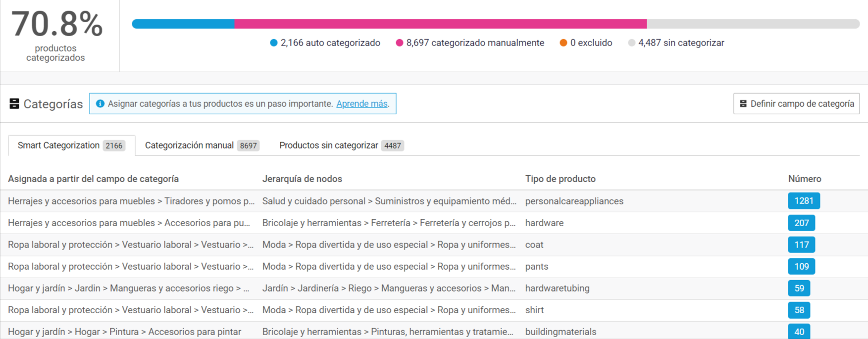
Task: Click the blue auto categorizado legend dot
Action: 273,43
